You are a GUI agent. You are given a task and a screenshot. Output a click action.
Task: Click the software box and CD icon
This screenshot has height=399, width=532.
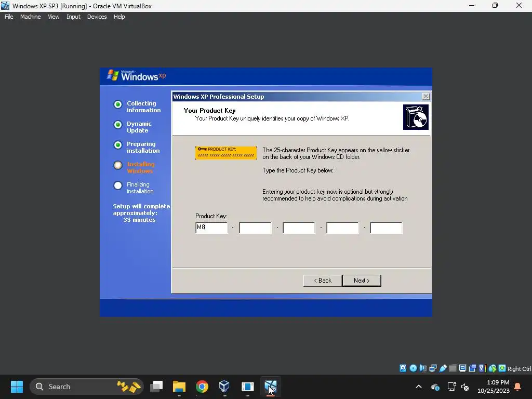click(x=416, y=117)
